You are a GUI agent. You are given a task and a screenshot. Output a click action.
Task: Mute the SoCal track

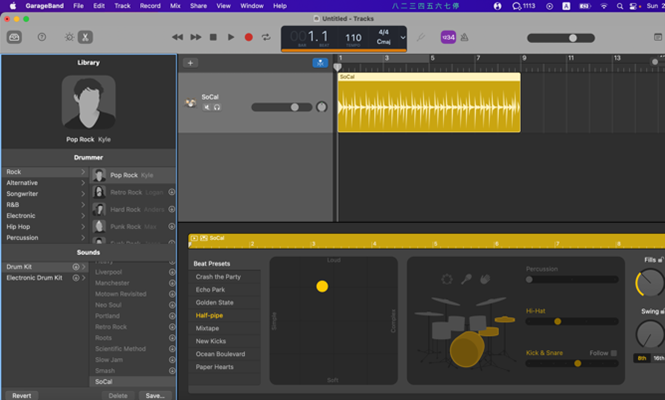coord(207,107)
